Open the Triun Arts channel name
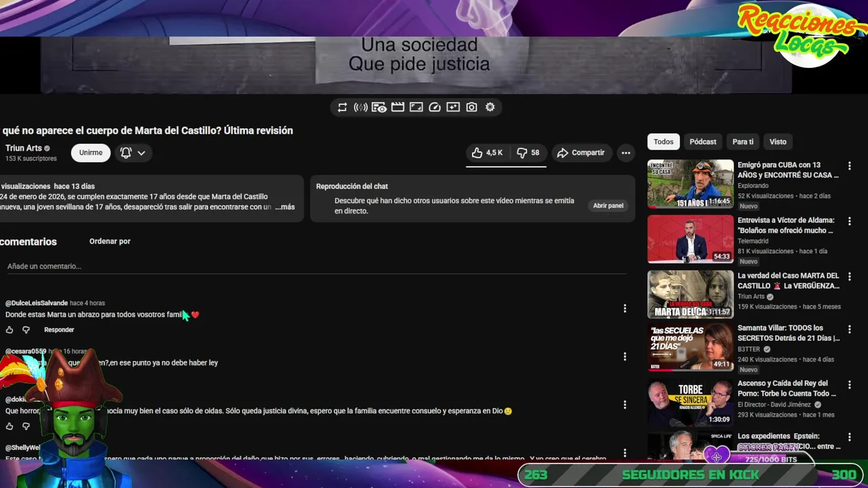Viewport: 868px width, 488px height. pyautogui.click(x=24, y=148)
